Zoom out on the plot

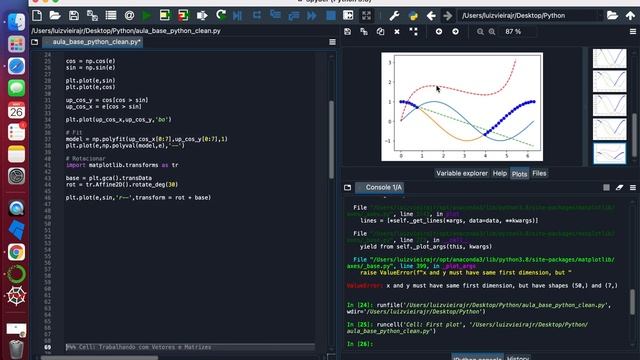tap(480, 31)
